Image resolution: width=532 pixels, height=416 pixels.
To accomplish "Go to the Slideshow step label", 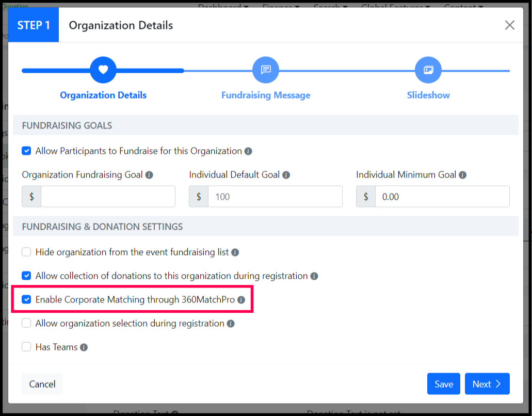I will tap(428, 95).
